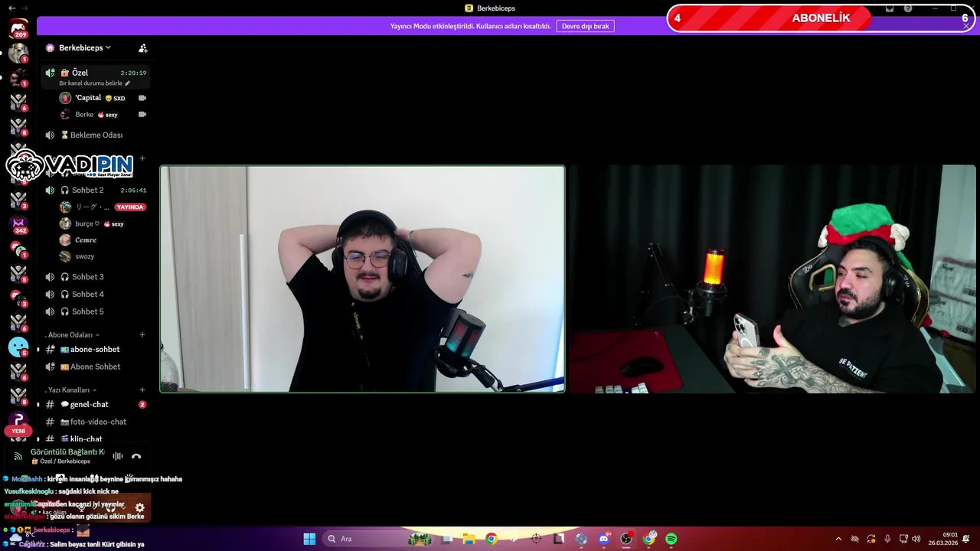Edit channel status with the pencil icon
The height and width of the screenshot is (551, 980).
pos(128,83)
